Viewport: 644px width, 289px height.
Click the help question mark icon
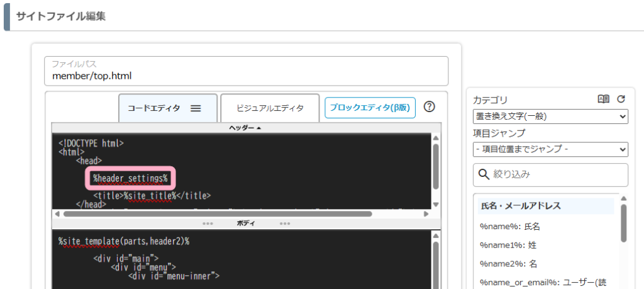point(430,106)
